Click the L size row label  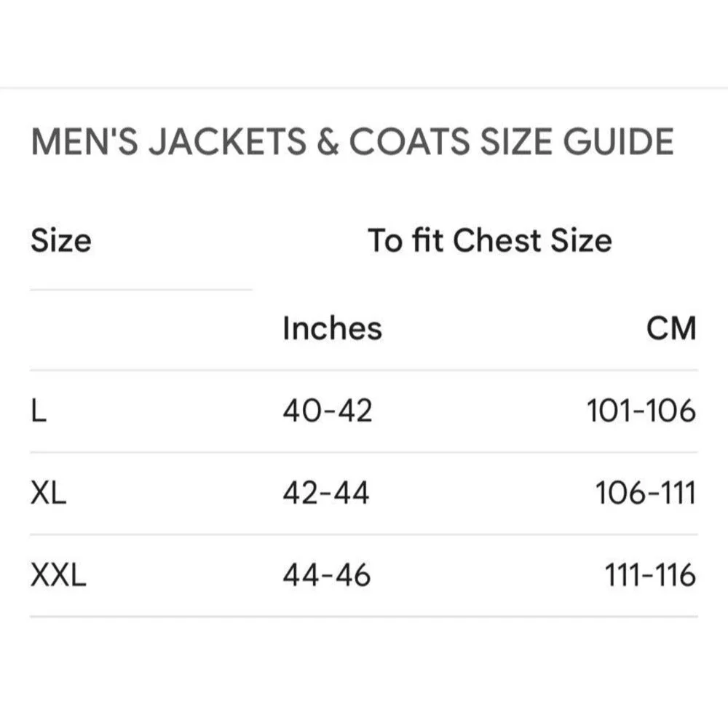coord(39,411)
